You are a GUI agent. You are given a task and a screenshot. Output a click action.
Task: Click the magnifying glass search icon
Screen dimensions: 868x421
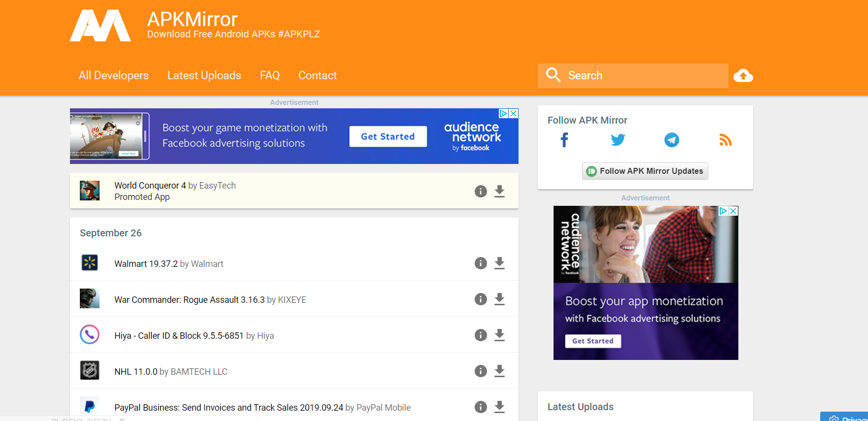pos(553,75)
